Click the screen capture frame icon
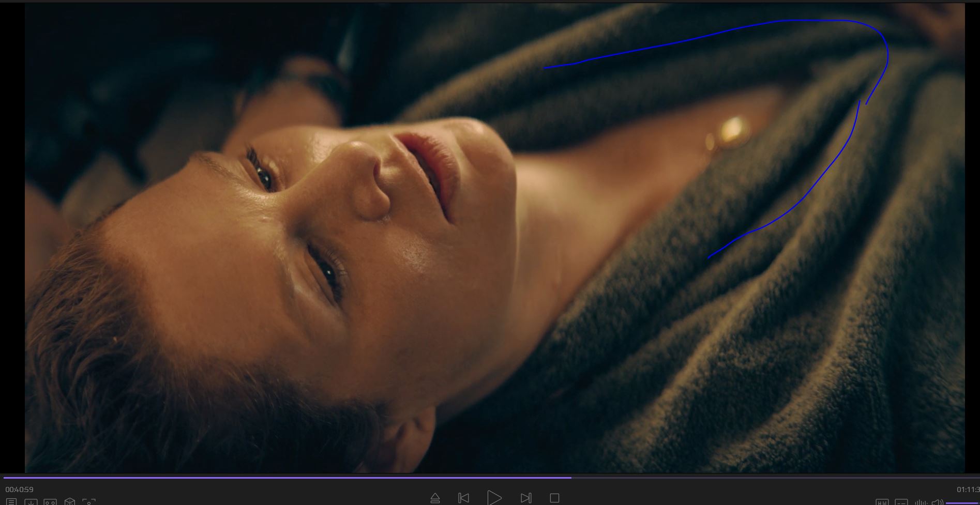 89,501
